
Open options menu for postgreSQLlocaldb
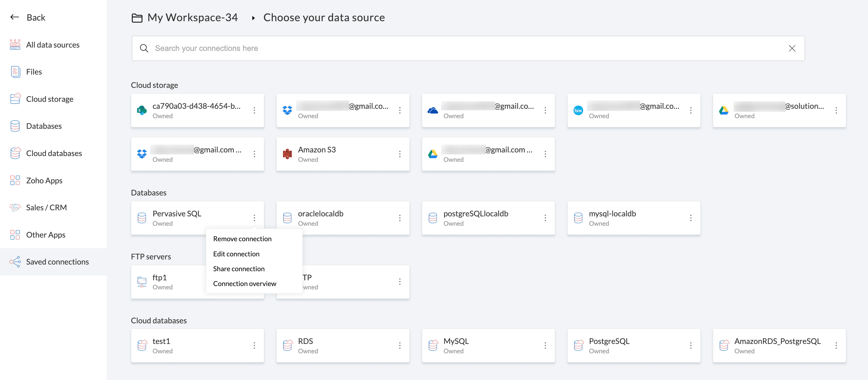click(x=545, y=218)
